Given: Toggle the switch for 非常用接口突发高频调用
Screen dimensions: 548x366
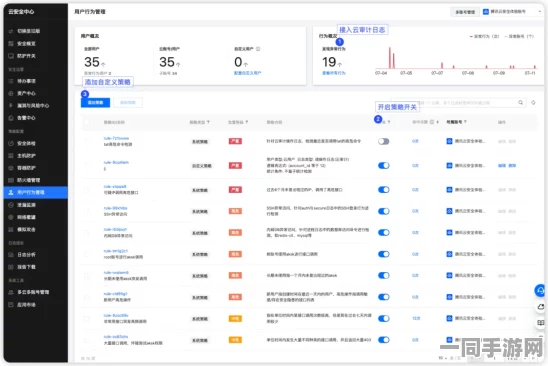Looking at the screenshot, I should click(x=383, y=318).
